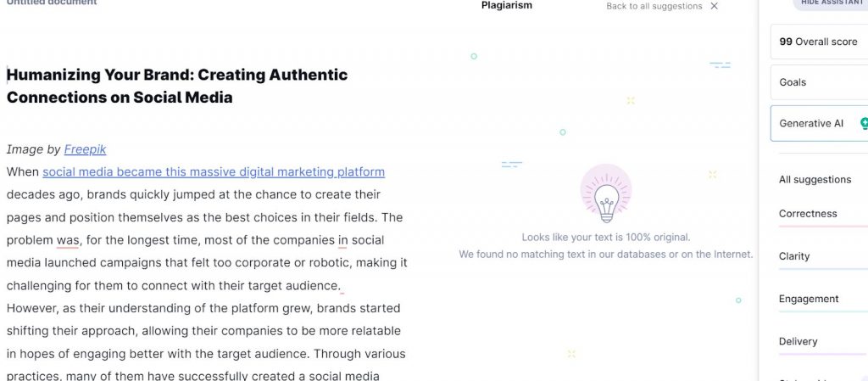Click the green Generative AI icon

click(865, 124)
